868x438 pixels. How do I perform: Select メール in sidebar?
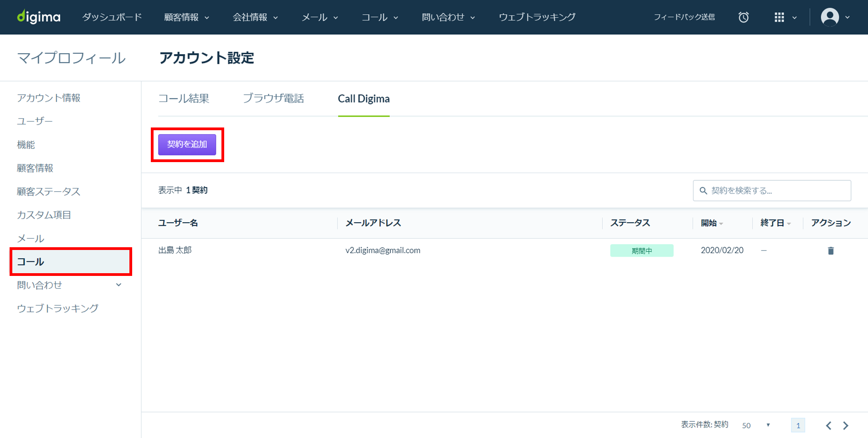pos(31,239)
